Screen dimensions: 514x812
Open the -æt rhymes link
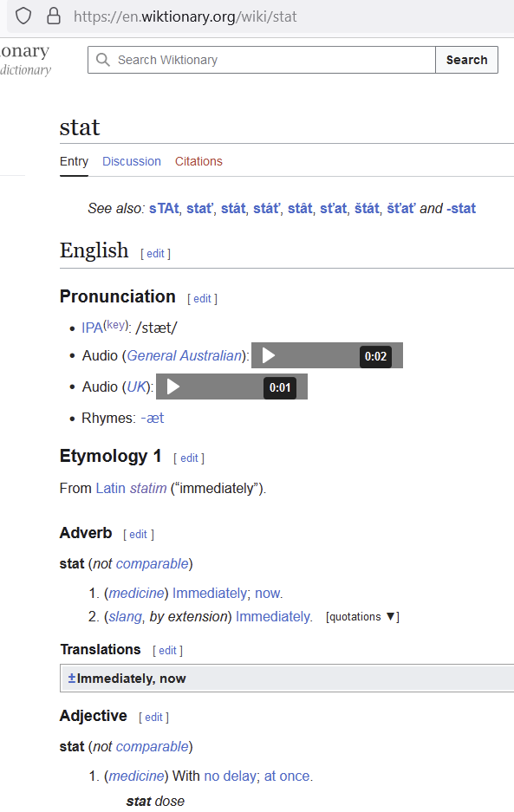coord(153,418)
